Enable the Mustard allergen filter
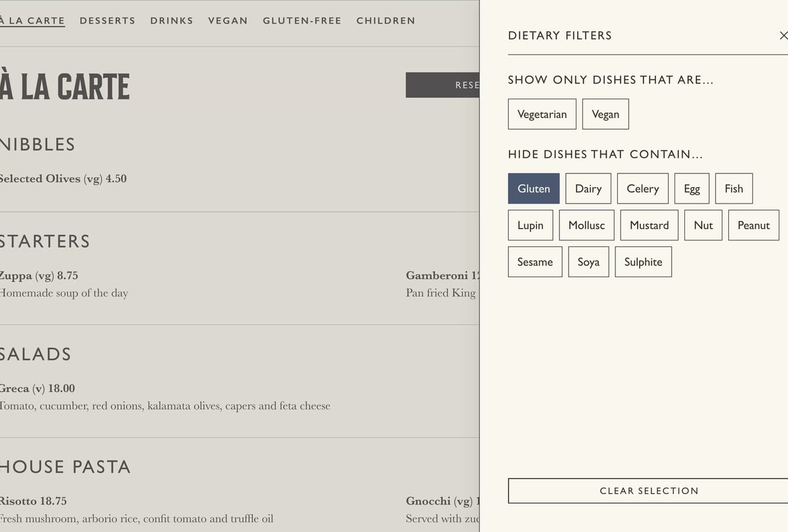The width and height of the screenshot is (788, 532). (649, 225)
